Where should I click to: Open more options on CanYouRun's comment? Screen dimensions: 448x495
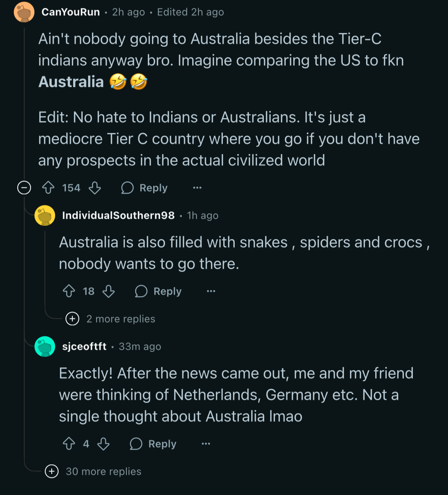coord(197,188)
